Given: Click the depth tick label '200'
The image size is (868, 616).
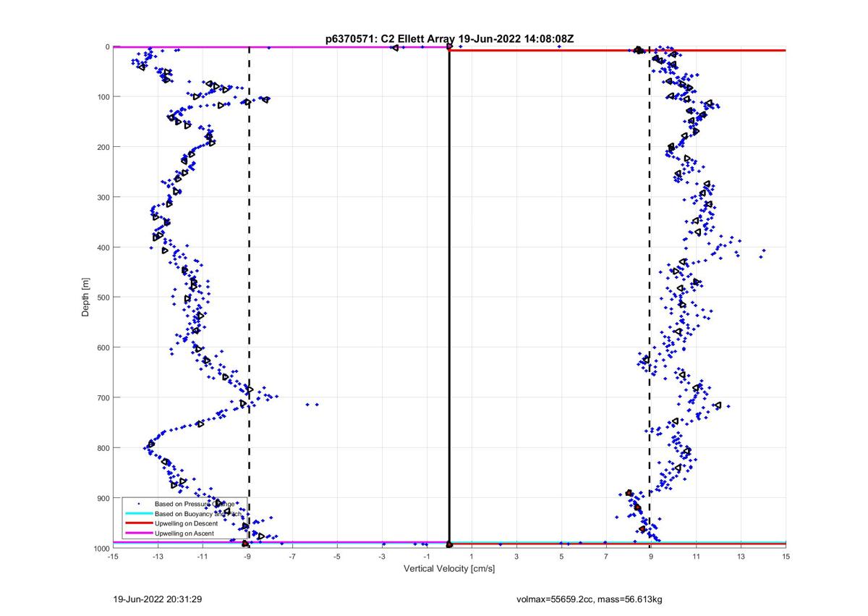Looking at the screenshot, I should click(103, 147).
